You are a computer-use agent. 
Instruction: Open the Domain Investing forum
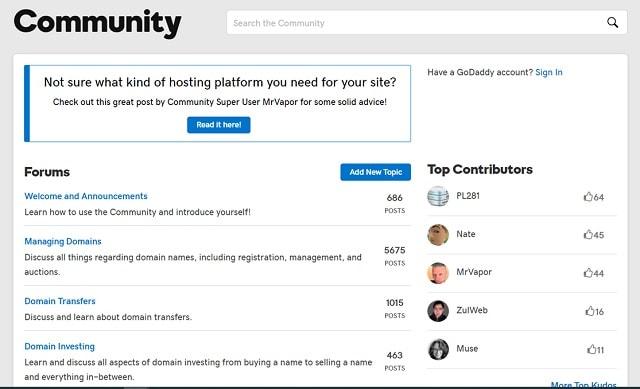[60, 346]
